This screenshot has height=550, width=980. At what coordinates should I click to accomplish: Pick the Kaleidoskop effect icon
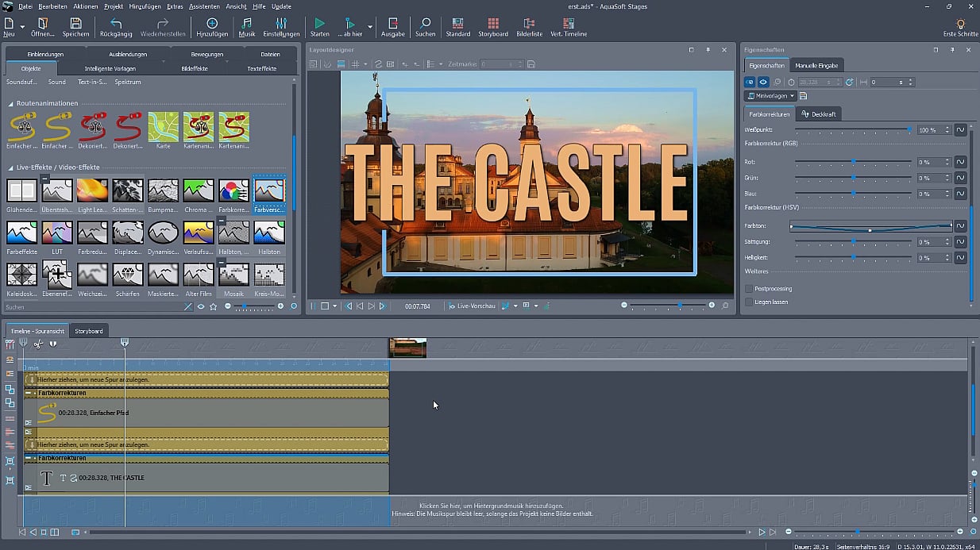click(21, 275)
